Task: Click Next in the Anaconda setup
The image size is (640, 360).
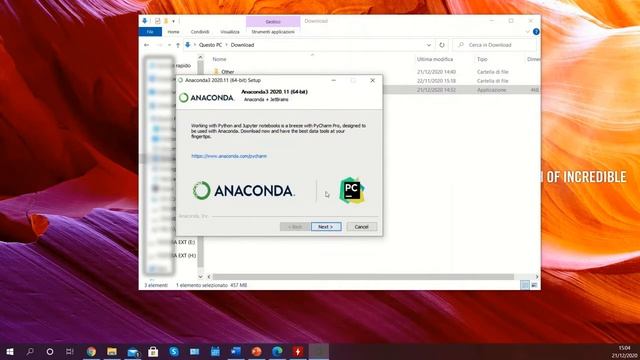Action: [326, 227]
